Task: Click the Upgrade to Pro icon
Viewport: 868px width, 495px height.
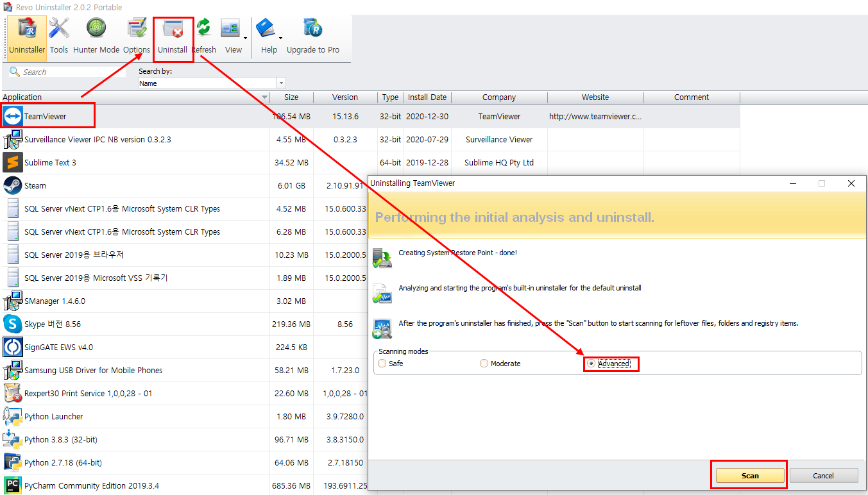Action: 313,29
